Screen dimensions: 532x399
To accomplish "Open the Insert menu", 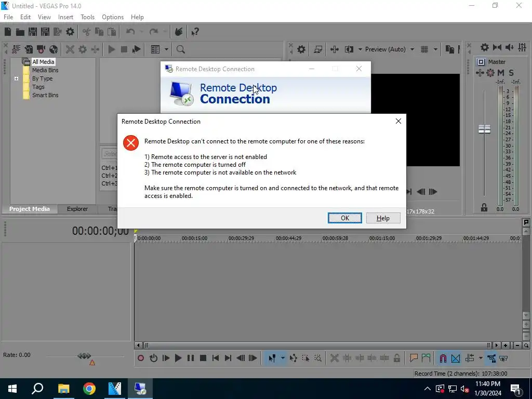I will [x=65, y=17].
